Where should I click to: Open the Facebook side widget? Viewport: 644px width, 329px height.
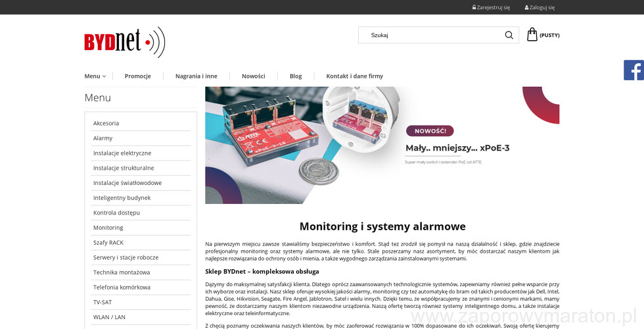coord(633,70)
